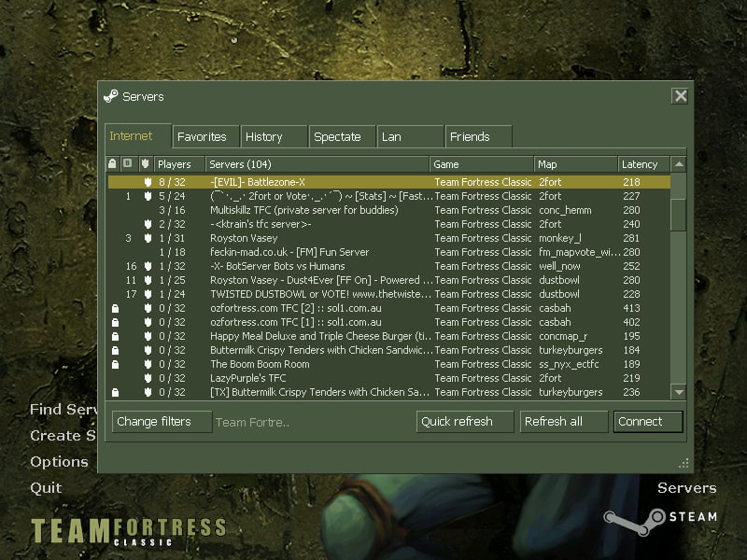Click shield icon on -[EVIL]- Battlezone-X row
Image resolution: width=747 pixels, height=560 pixels.
148,182
